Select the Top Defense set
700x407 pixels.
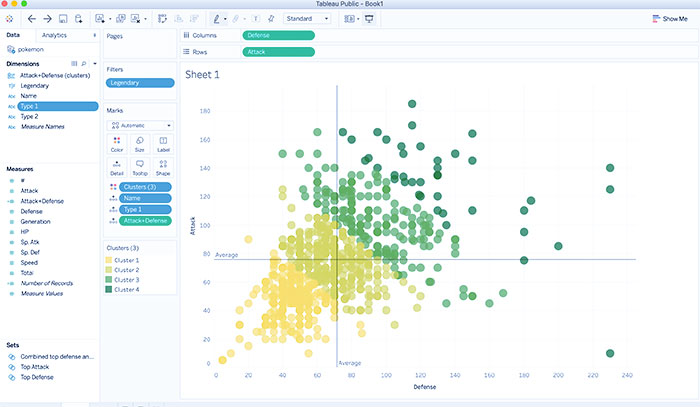[37, 377]
